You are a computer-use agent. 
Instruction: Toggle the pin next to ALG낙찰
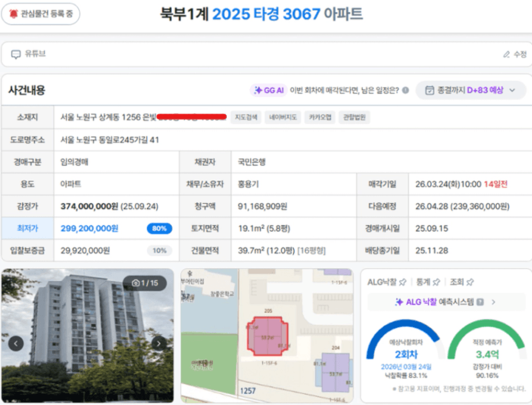coord(403,282)
